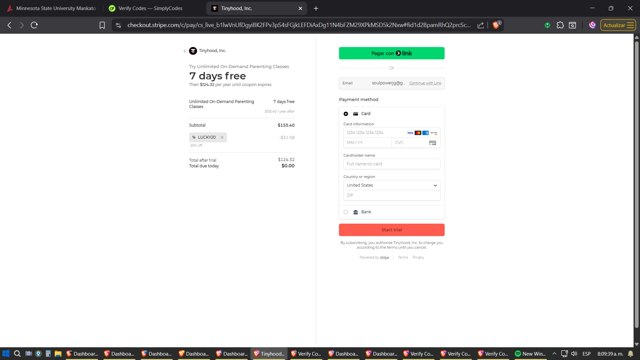Screen dimensions: 640x360
Task: Focus the ZIP code field
Action: pos(392,196)
